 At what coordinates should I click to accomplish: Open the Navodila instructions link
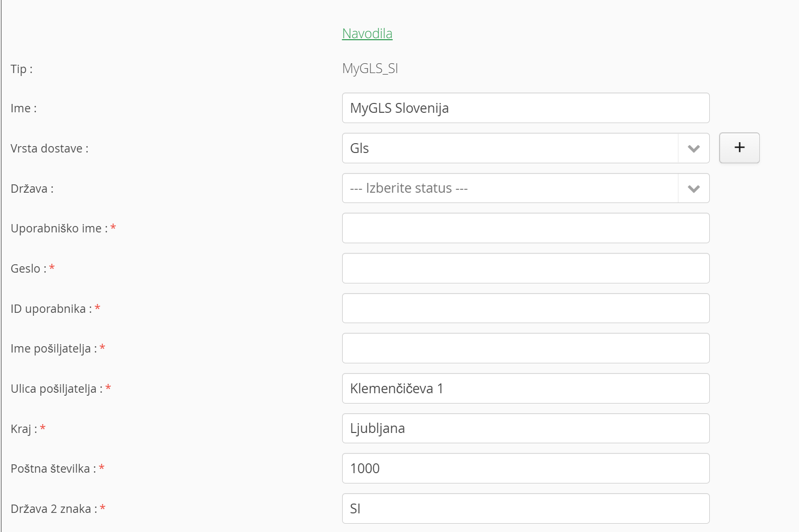click(x=367, y=33)
